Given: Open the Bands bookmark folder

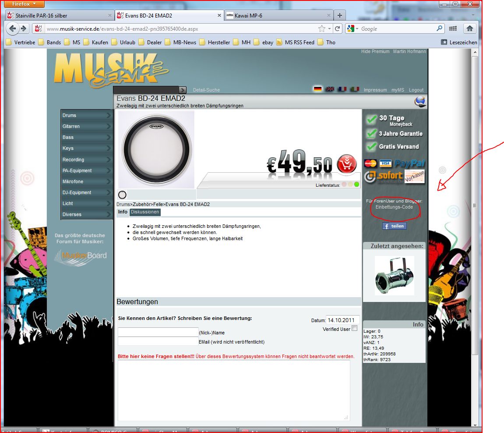Looking at the screenshot, I should click(49, 42).
